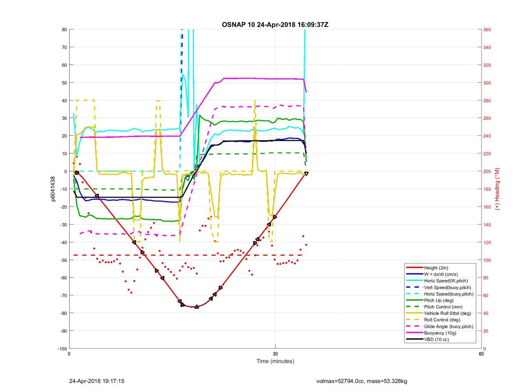The width and height of the screenshot is (532, 392).
Task: Click time axis tick label 30
Action: point(275,354)
